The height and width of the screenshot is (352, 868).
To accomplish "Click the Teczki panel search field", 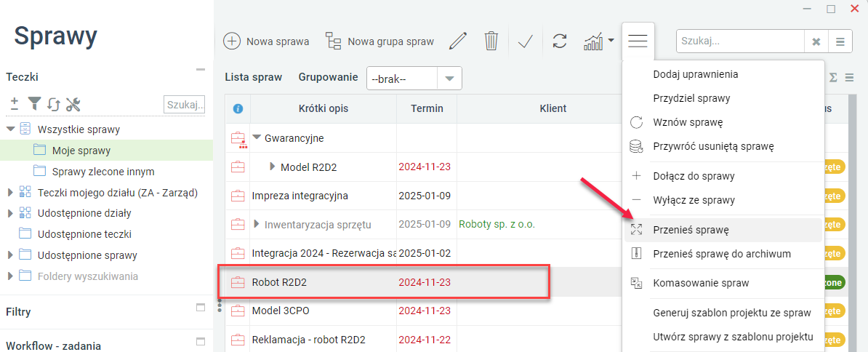I will [185, 103].
